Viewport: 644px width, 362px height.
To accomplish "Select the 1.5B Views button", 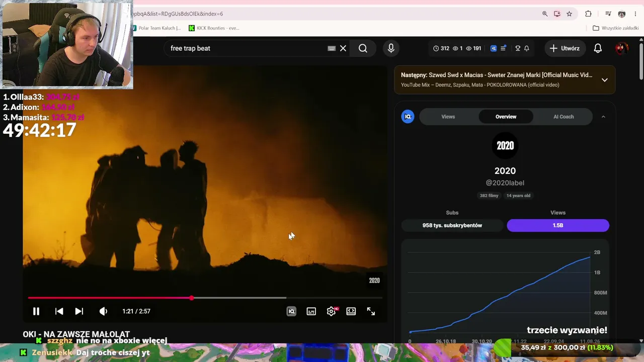I will (558, 225).
